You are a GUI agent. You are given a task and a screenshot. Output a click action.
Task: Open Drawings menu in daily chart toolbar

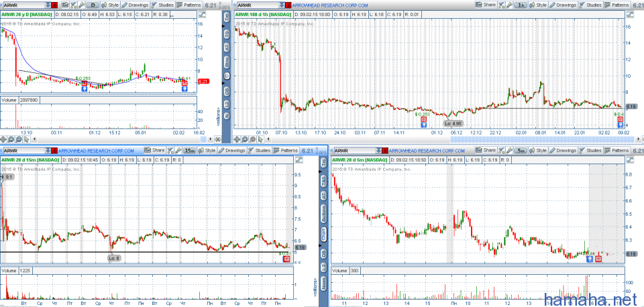[135, 5]
